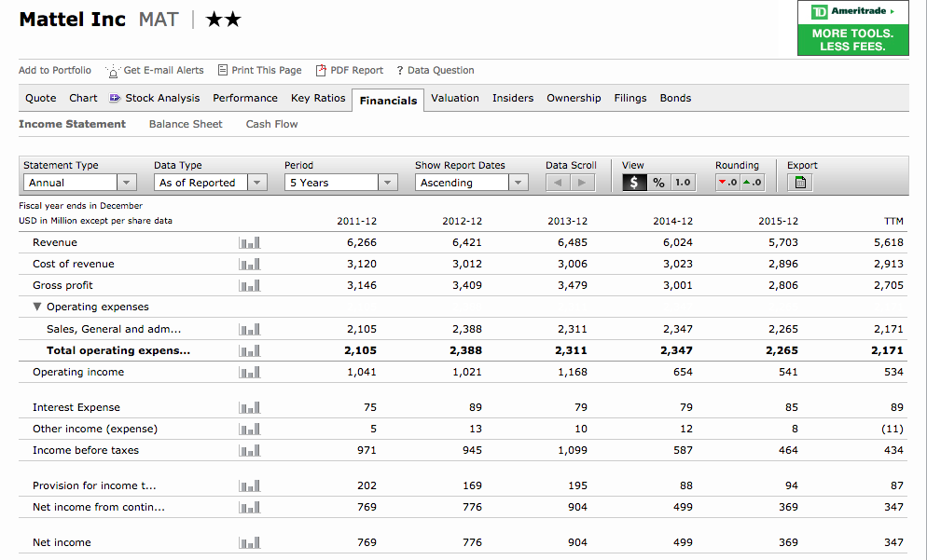Show chart for Other income (expense)
Viewport: 927px width, 560px height.
coord(250,429)
